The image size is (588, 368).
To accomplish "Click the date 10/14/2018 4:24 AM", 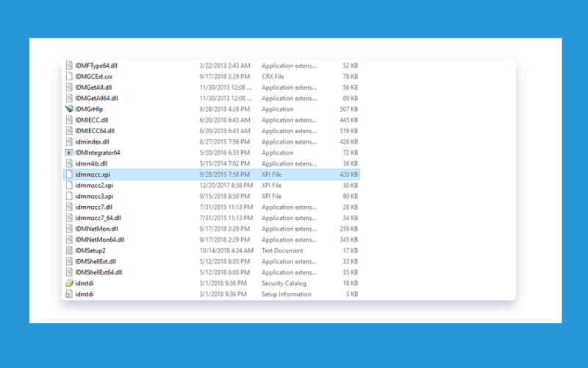I will pos(226,251).
